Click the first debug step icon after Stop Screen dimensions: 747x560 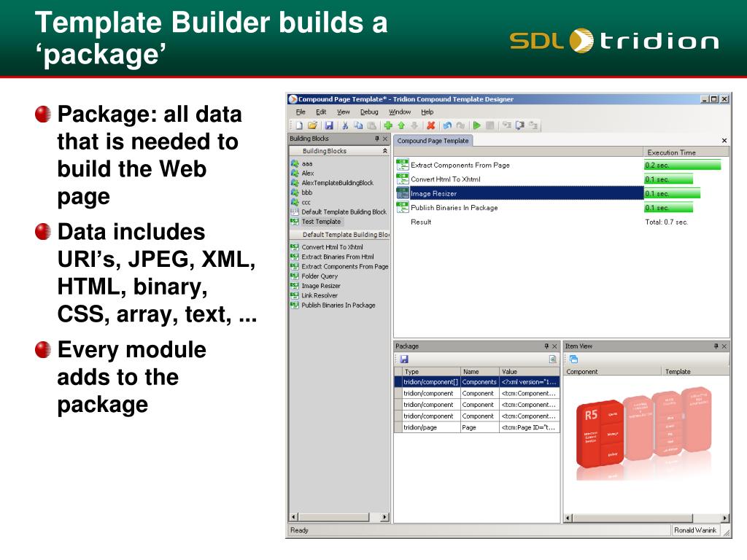pyautogui.click(x=507, y=125)
